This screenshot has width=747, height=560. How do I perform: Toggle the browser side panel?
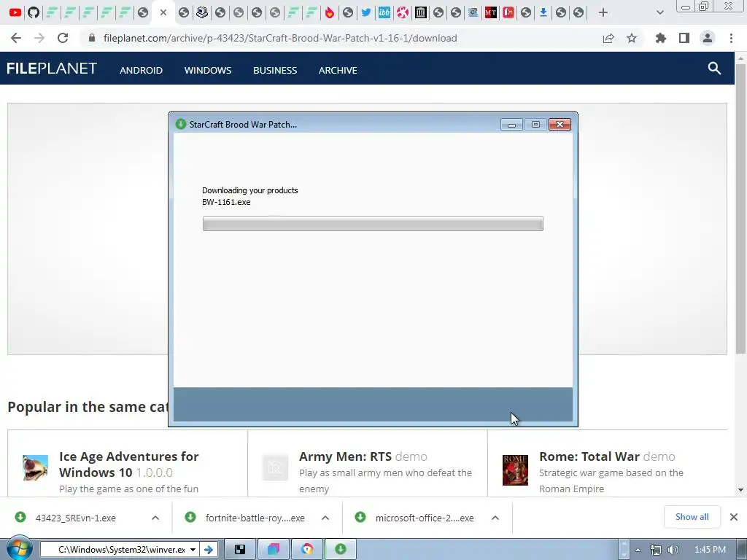pos(684,38)
